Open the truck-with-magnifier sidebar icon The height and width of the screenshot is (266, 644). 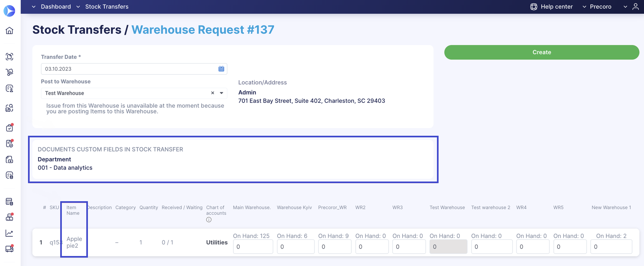(10, 108)
